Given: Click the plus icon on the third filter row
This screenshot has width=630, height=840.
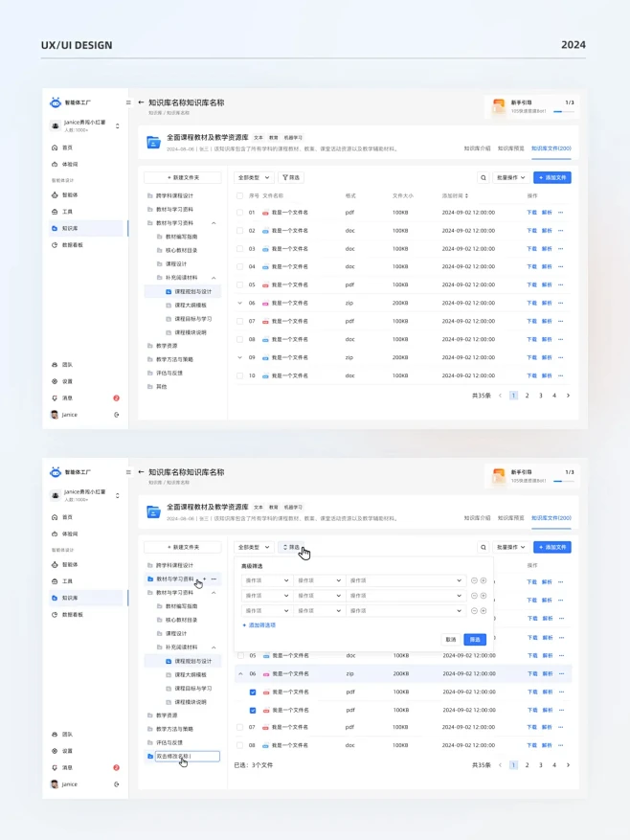Looking at the screenshot, I should 484,610.
